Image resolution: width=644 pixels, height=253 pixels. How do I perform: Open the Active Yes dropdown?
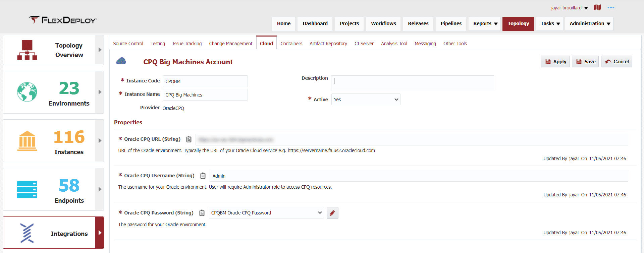click(366, 100)
